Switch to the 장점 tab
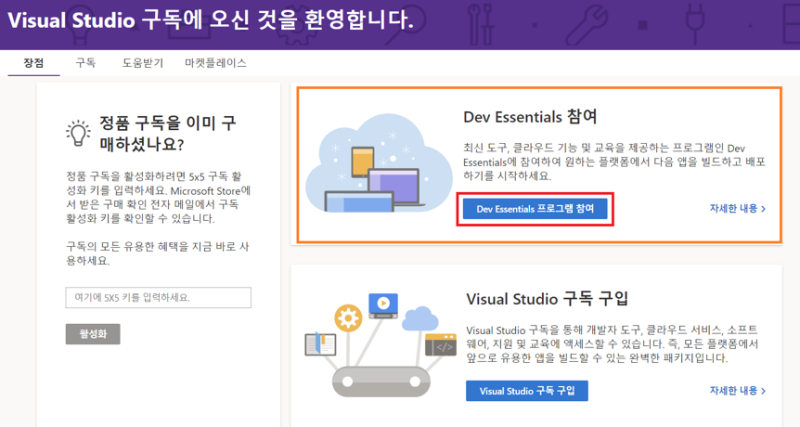Viewport: 800px width, 427px height. pos(34,63)
